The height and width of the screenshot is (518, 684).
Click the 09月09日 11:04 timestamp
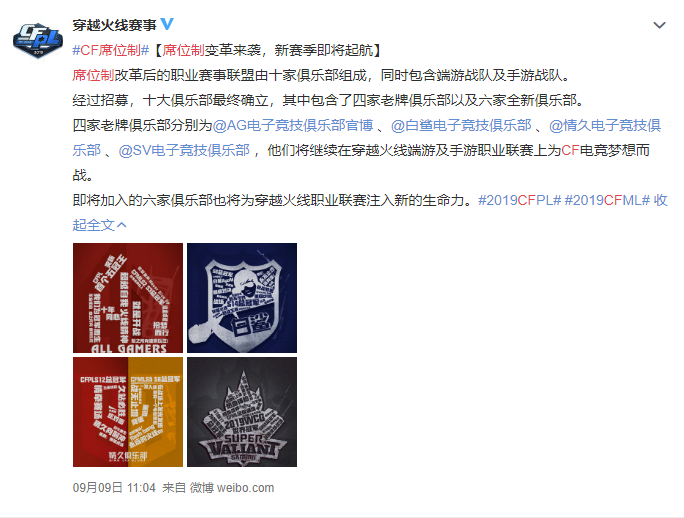click(x=114, y=487)
